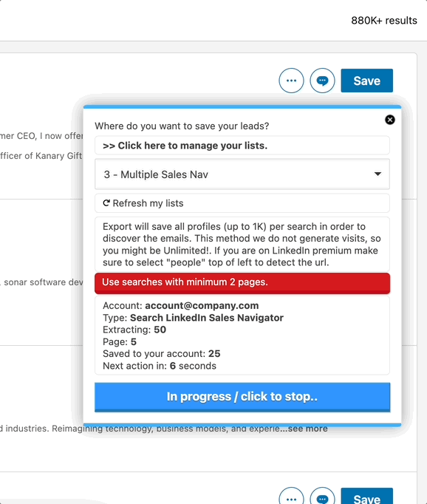Click the export explanation text box
This screenshot has height=504, width=427.
[x=242, y=245]
